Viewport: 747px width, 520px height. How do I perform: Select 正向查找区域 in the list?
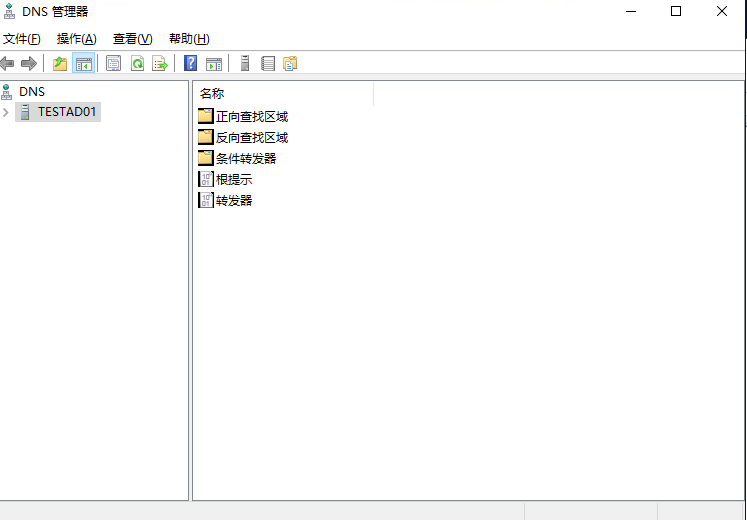(x=252, y=117)
